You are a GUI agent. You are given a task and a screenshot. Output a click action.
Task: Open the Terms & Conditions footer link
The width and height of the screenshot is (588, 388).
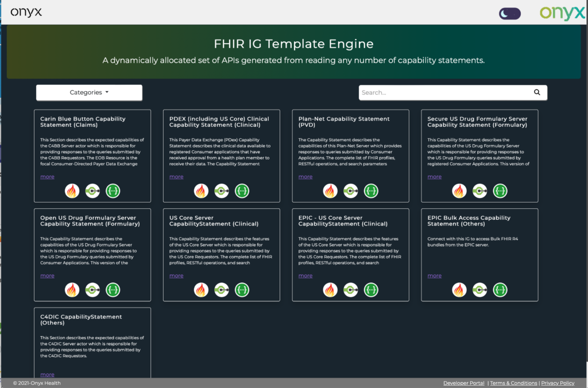513,383
